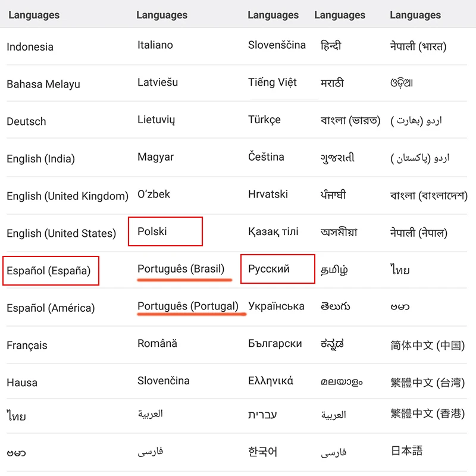Choose English (United Kingdom)
Viewport: 476px width, 476px height.
68,196
